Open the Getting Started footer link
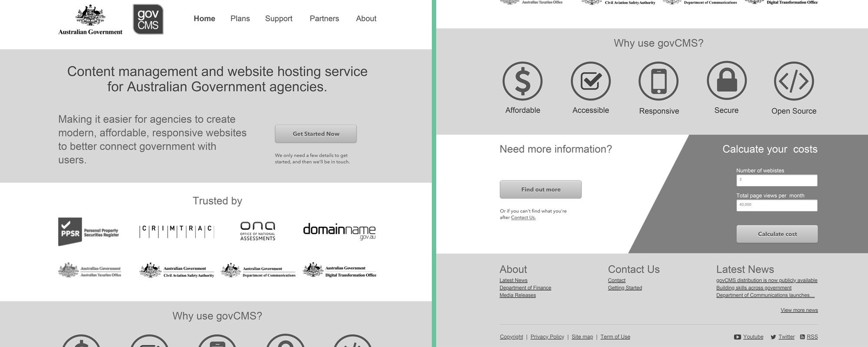The image size is (868, 347). click(x=625, y=288)
